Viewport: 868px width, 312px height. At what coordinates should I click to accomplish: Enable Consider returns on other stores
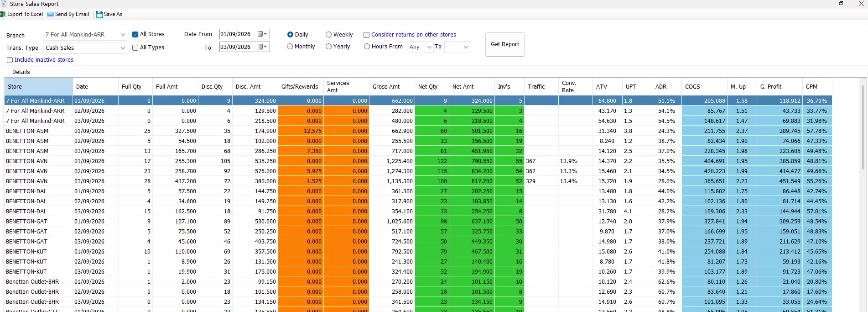click(x=366, y=35)
